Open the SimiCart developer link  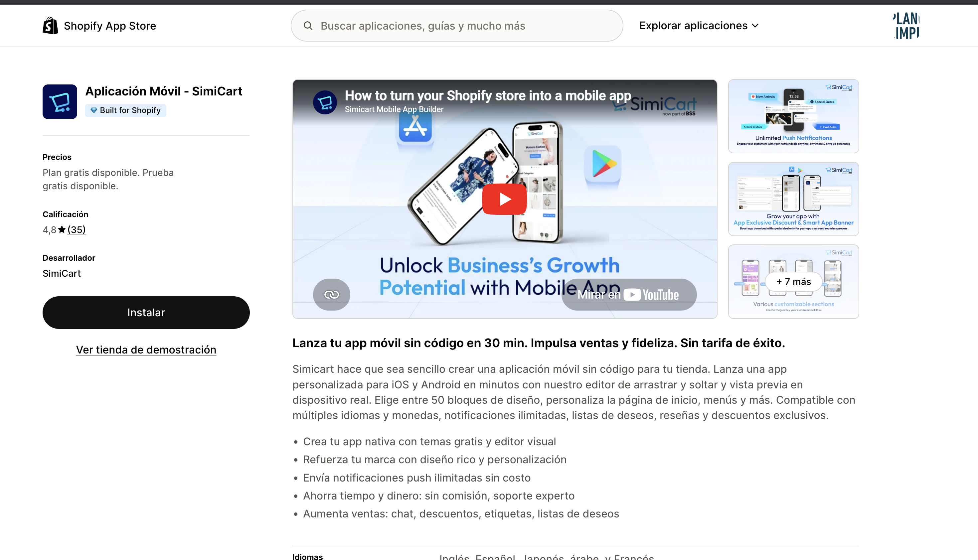62,273
